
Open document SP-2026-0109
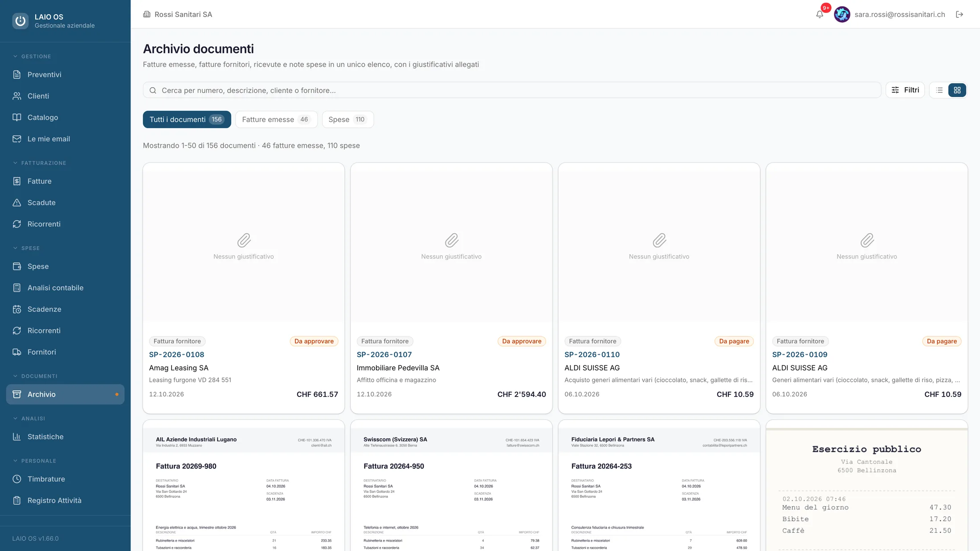coord(800,354)
